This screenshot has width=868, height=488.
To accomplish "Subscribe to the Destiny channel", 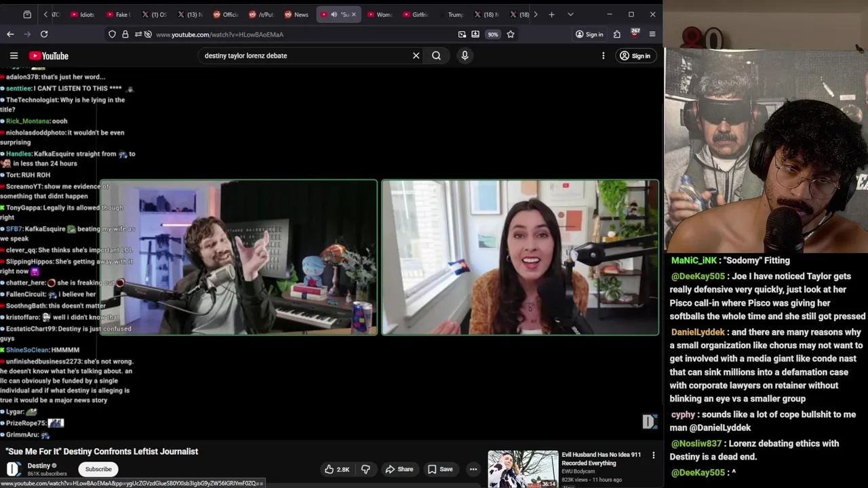I will 98,469.
